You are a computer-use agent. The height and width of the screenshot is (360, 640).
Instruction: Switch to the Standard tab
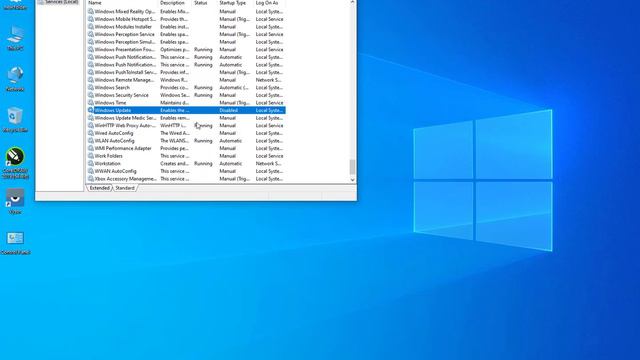click(125, 188)
